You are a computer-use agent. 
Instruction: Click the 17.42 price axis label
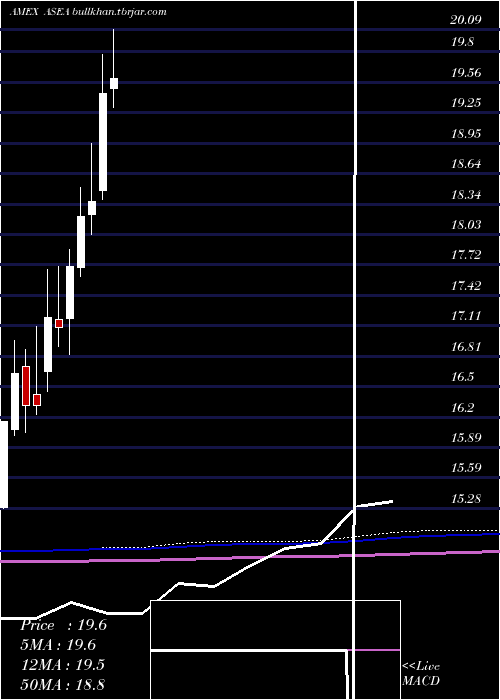[466, 285]
